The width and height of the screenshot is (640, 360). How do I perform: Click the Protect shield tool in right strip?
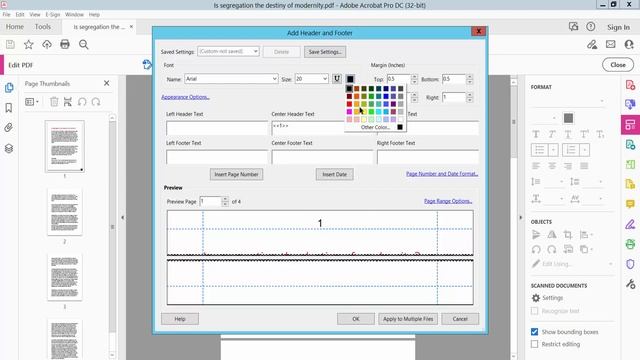tap(630, 264)
